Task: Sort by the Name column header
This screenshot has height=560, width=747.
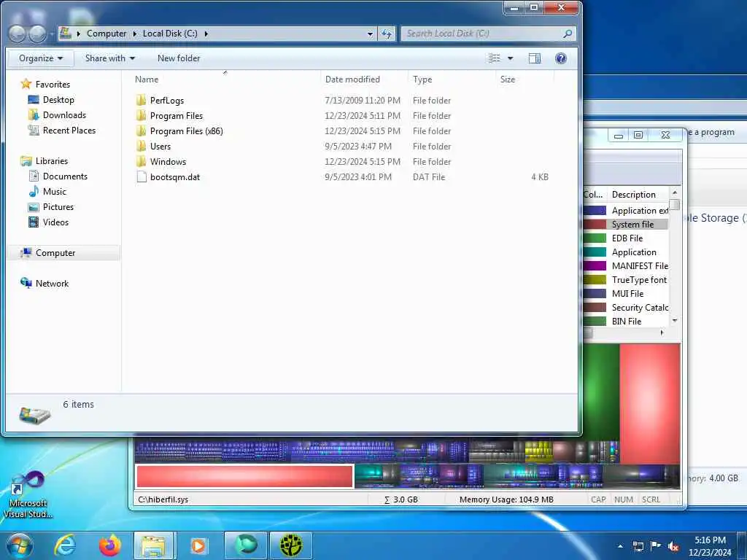Action: 146,79
